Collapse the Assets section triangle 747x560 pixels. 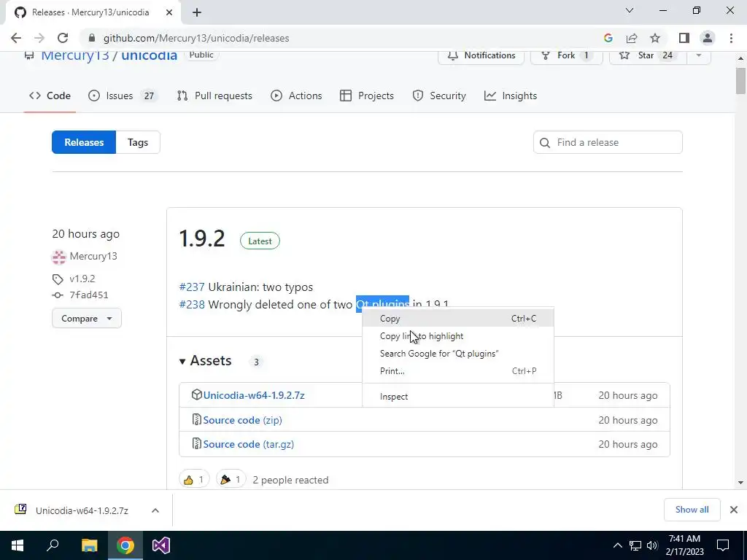[182, 362]
